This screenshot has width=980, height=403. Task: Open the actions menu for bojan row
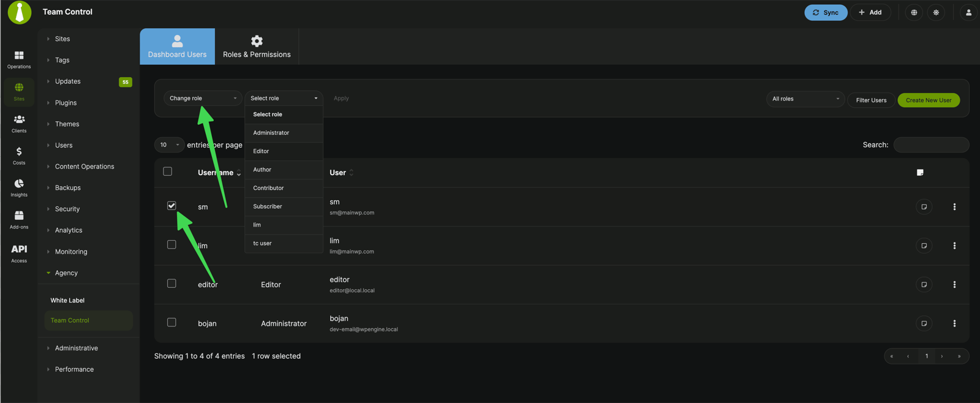click(954, 323)
